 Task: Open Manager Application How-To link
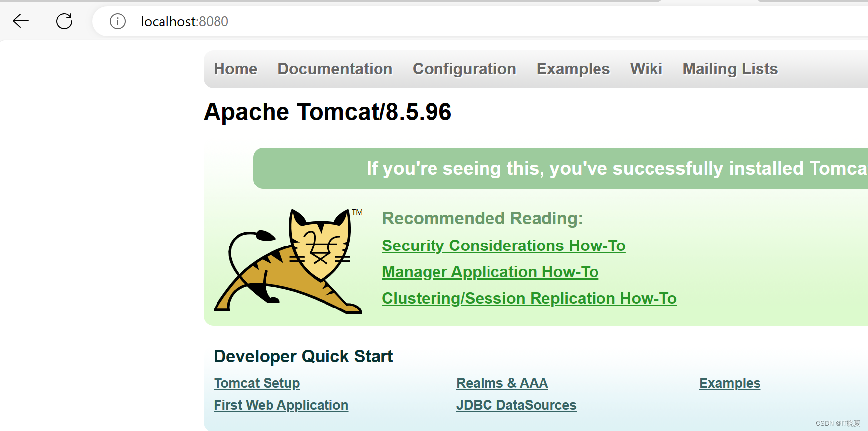pos(490,272)
